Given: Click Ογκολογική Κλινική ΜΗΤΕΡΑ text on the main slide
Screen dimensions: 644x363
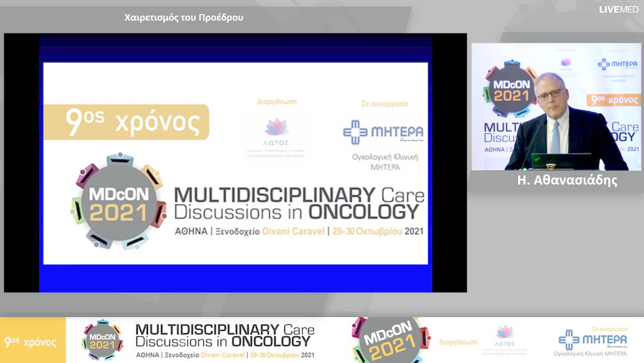Looking at the screenshot, I should point(385,162).
